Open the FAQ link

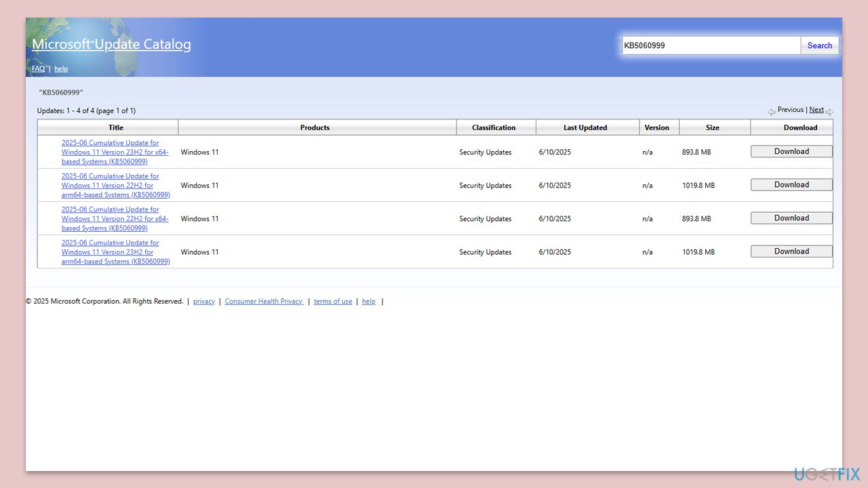(x=38, y=68)
